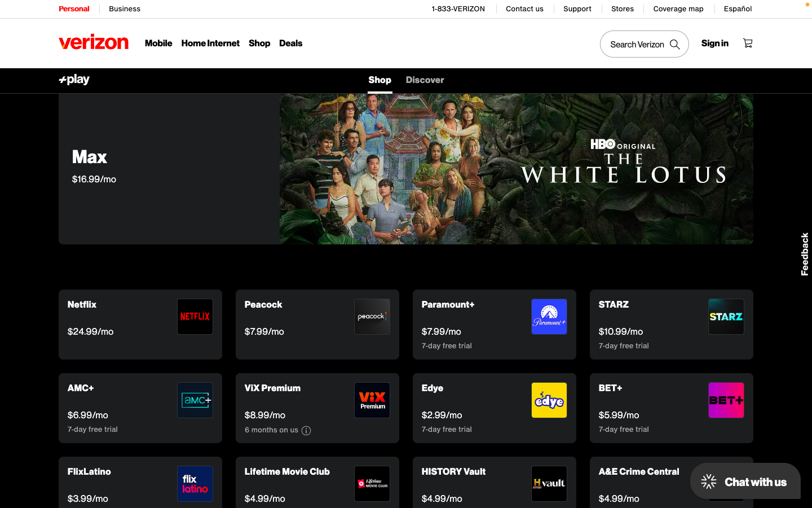This screenshot has width=812, height=508.
Task: Click the BET+ $5.99/mo price
Action: coord(619,415)
